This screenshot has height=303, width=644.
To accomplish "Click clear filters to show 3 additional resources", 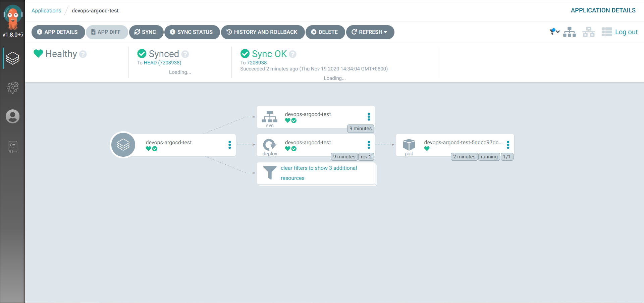I will pyautogui.click(x=319, y=173).
